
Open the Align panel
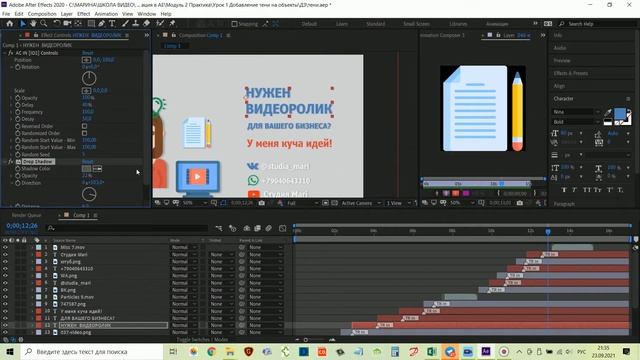pos(559,86)
